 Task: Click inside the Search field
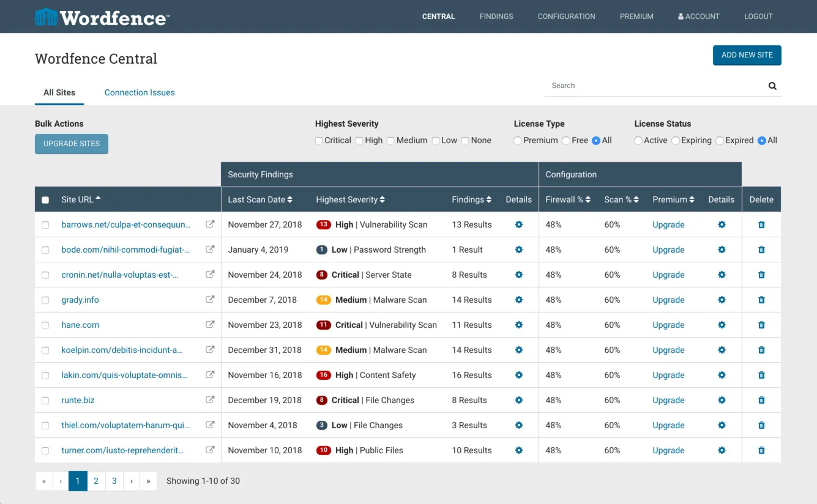click(643, 86)
